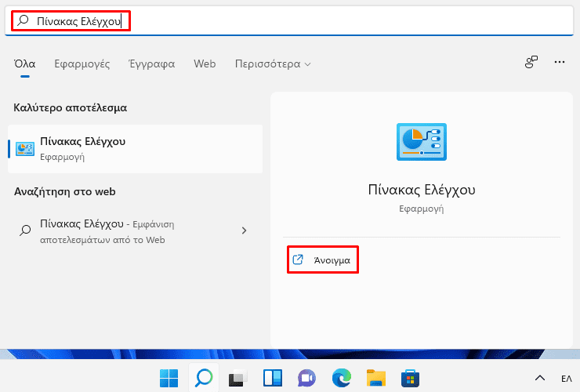Click the small Control Panel icon in results
Image resolution: width=580 pixels, height=392 pixels.
(25, 149)
